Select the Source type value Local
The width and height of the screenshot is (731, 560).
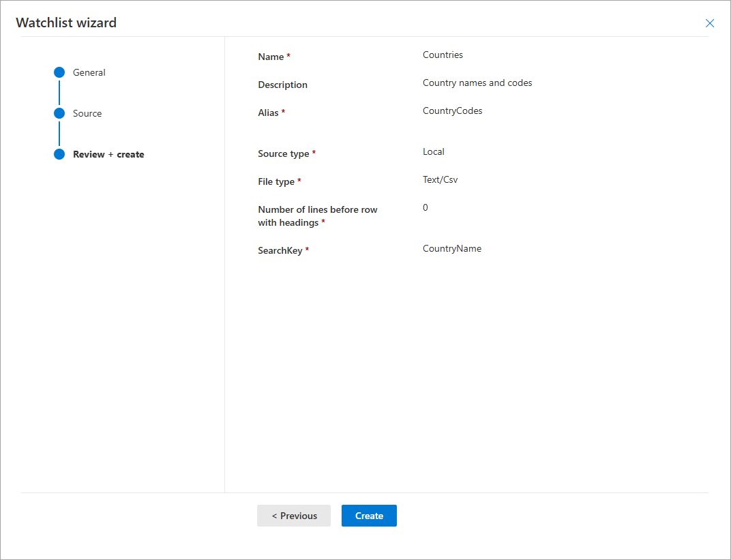tap(433, 151)
